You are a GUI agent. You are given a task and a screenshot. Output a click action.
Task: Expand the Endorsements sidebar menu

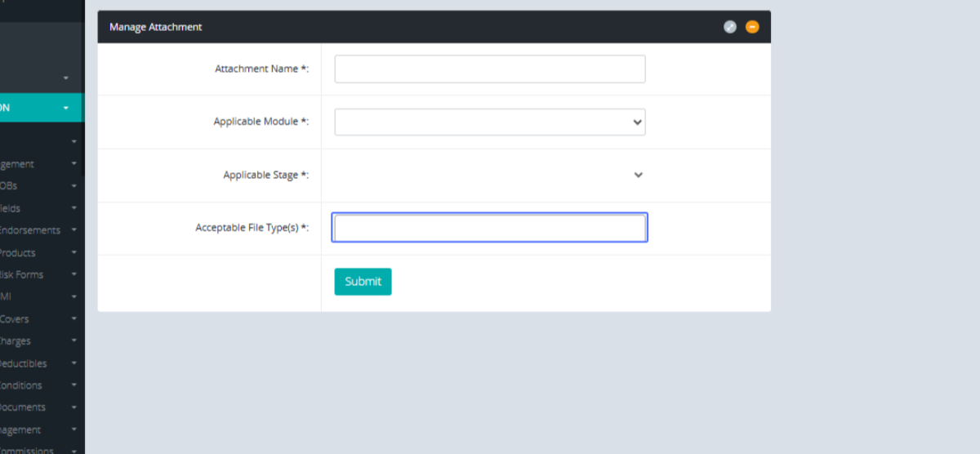pyautogui.click(x=33, y=230)
